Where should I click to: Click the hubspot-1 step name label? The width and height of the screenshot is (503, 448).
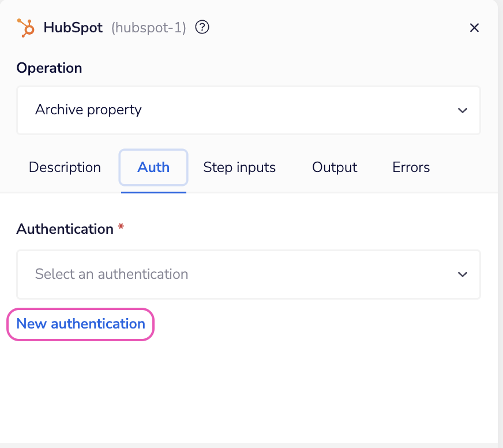click(x=148, y=27)
